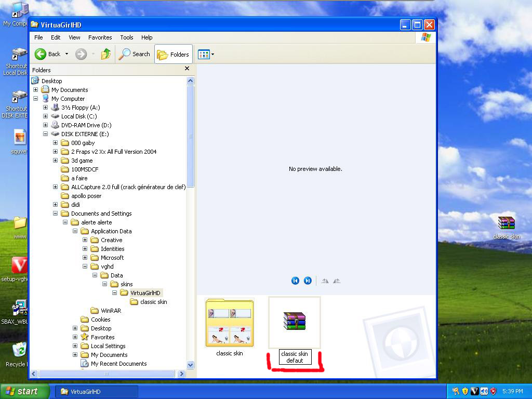Select the Desktop root in folder tree
Viewport: 532px width, 399px height.
click(x=51, y=81)
